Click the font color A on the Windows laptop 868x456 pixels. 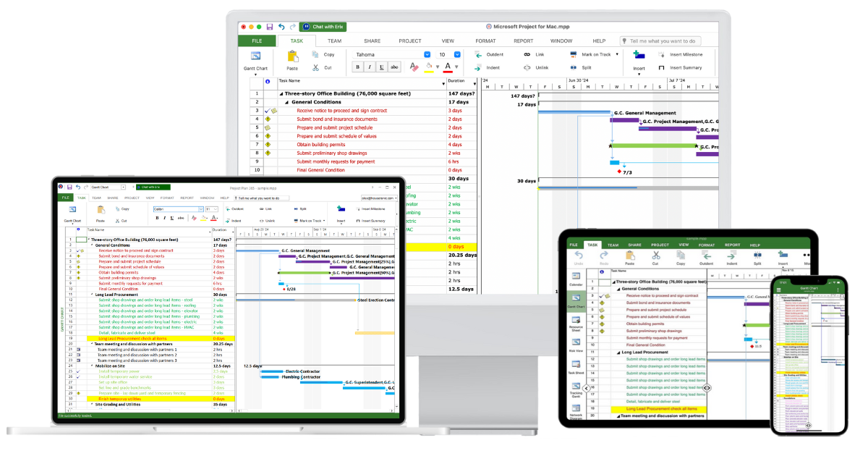point(214,218)
